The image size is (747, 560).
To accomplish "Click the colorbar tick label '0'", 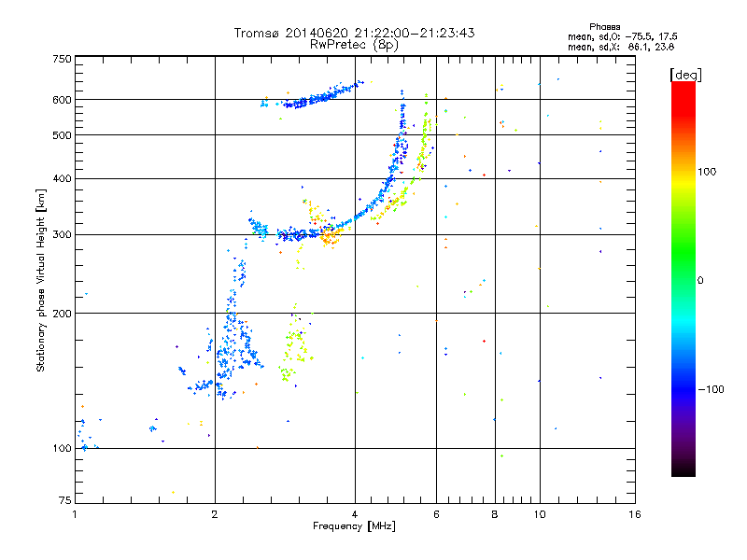I will tap(700, 280).
